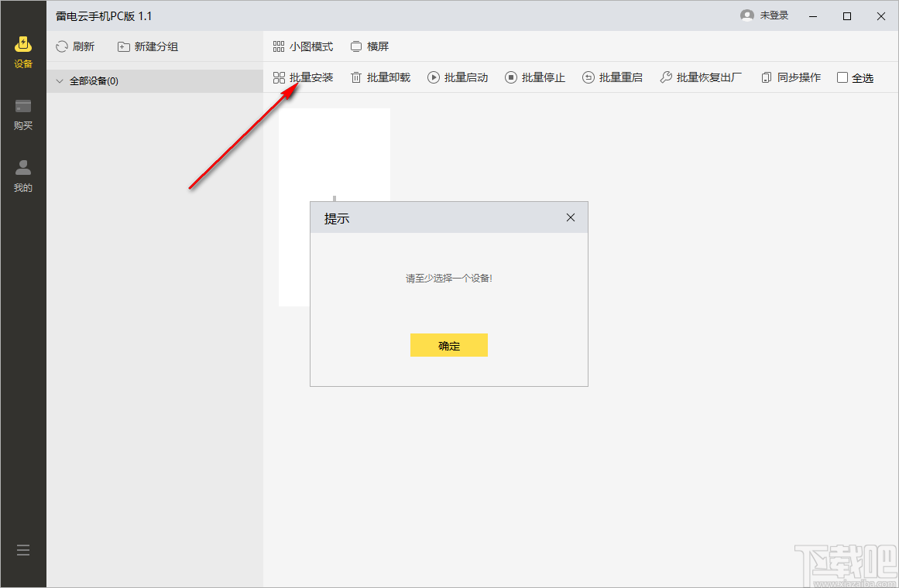Viewport: 899px width, 588px height.
Task: Open the 未登录 account dropdown
Action: click(x=765, y=15)
